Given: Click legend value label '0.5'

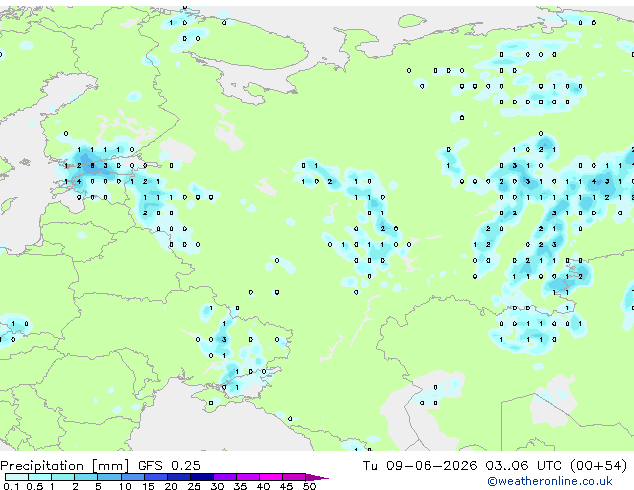Looking at the screenshot, I should pyautogui.click(x=35, y=486).
